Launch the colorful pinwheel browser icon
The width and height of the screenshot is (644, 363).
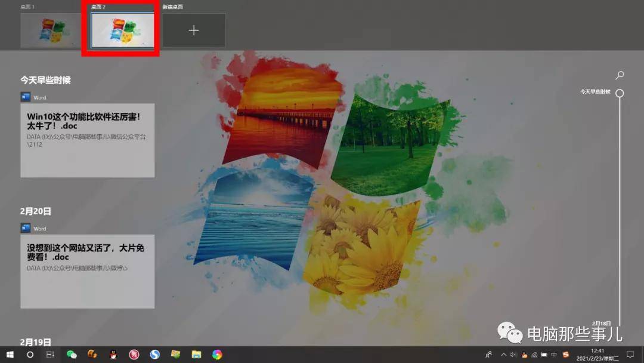[217, 355]
